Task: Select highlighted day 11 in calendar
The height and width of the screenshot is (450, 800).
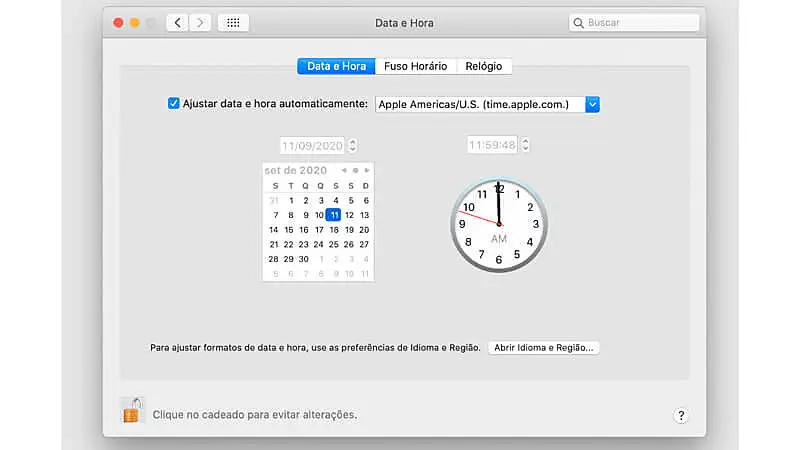Action: [x=334, y=215]
